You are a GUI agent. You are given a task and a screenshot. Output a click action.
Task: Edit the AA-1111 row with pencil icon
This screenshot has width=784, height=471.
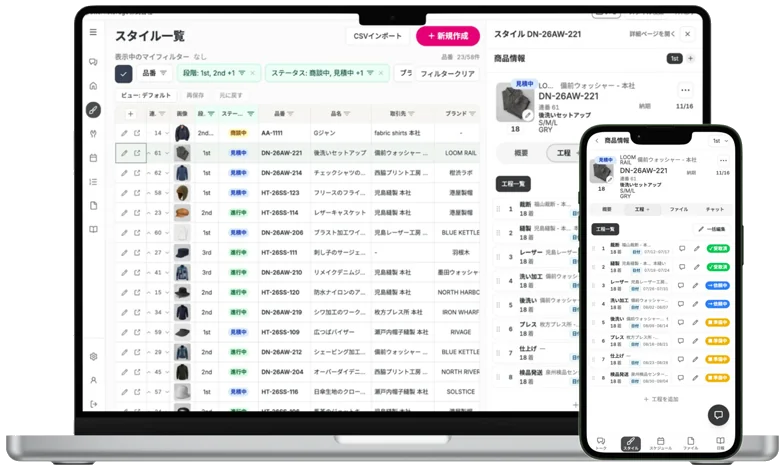coord(124,133)
